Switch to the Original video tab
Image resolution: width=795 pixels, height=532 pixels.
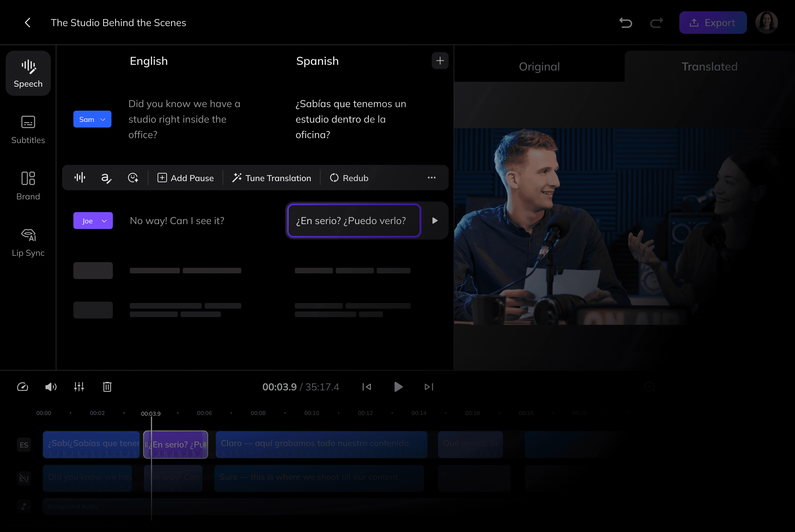(539, 66)
